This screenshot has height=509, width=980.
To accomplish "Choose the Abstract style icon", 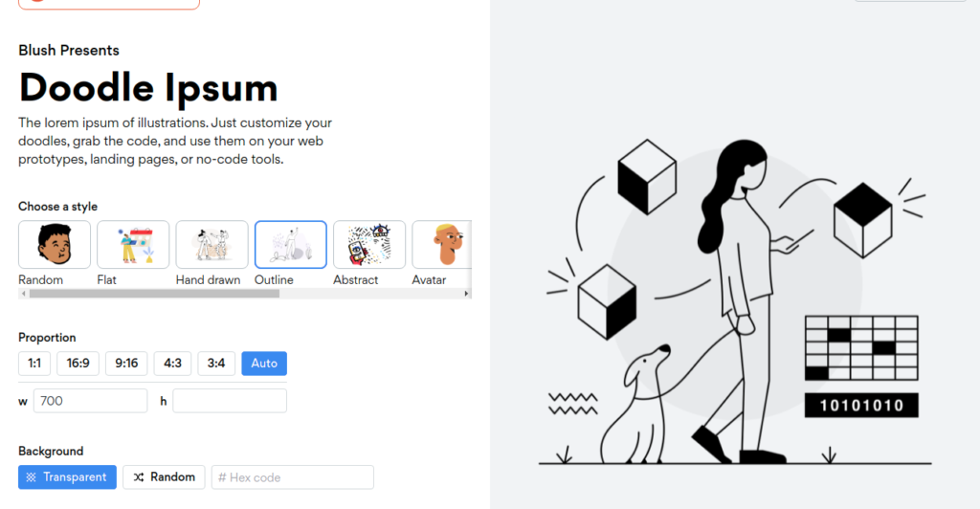I will [x=369, y=244].
